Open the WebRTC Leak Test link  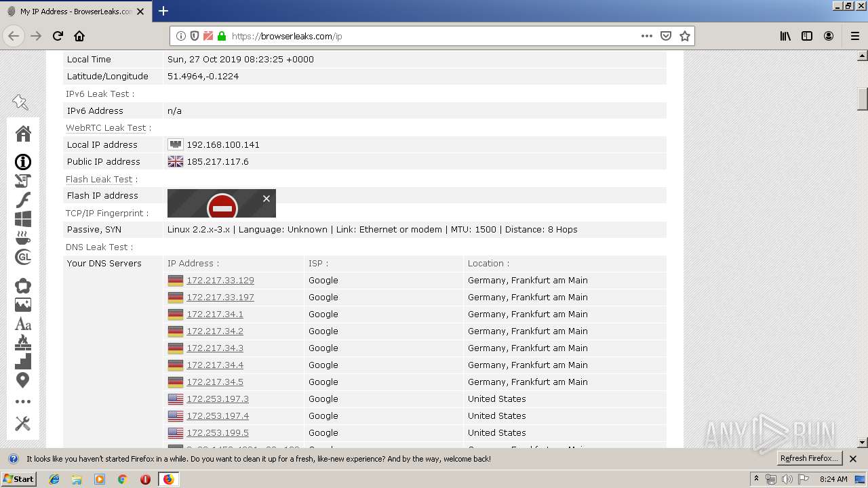point(106,127)
